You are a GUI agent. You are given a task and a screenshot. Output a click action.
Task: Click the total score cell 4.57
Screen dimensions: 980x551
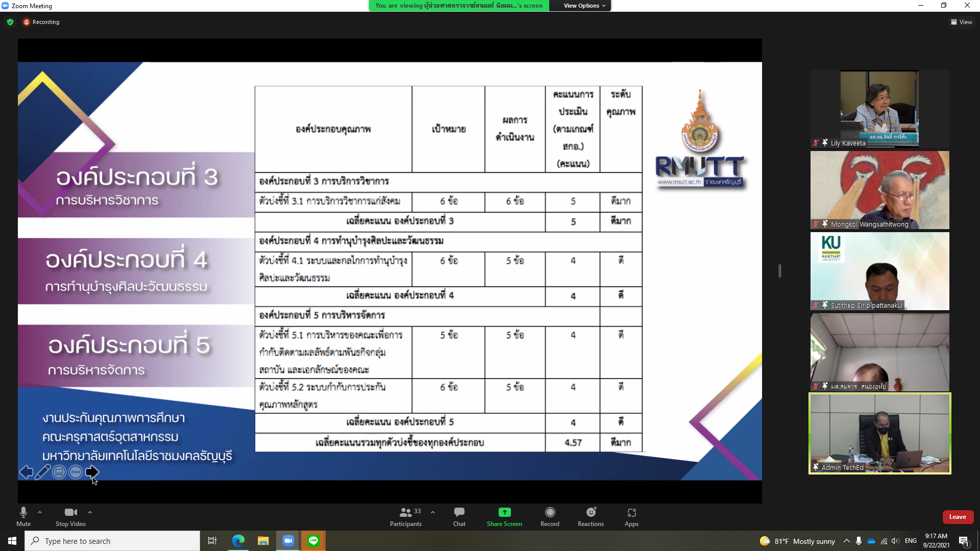573,442
